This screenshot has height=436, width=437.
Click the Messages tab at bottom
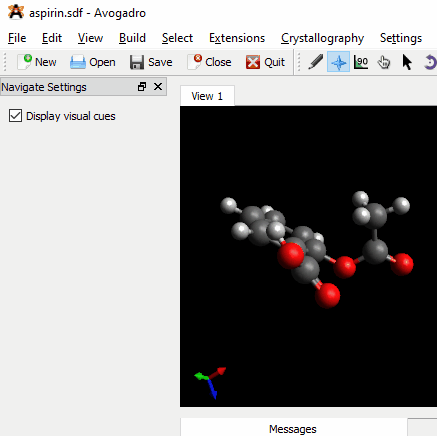point(293,429)
